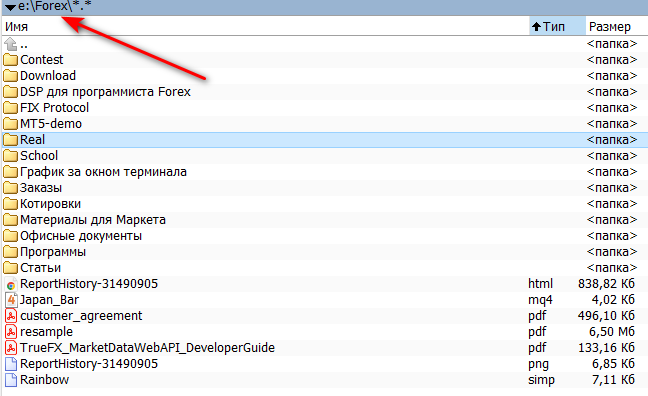This screenshot has width=648, height=396.
Task: Sort by the Тип column header
Action: click(x=557, y=26)
